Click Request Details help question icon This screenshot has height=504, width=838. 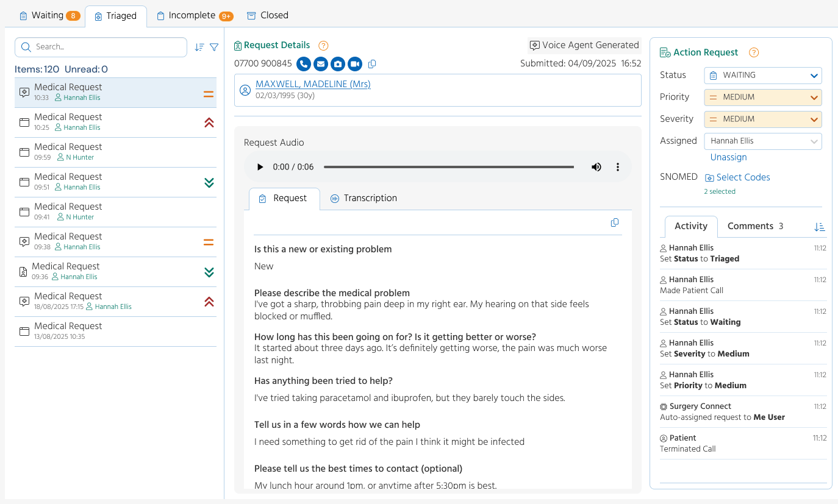pos(323,46)
